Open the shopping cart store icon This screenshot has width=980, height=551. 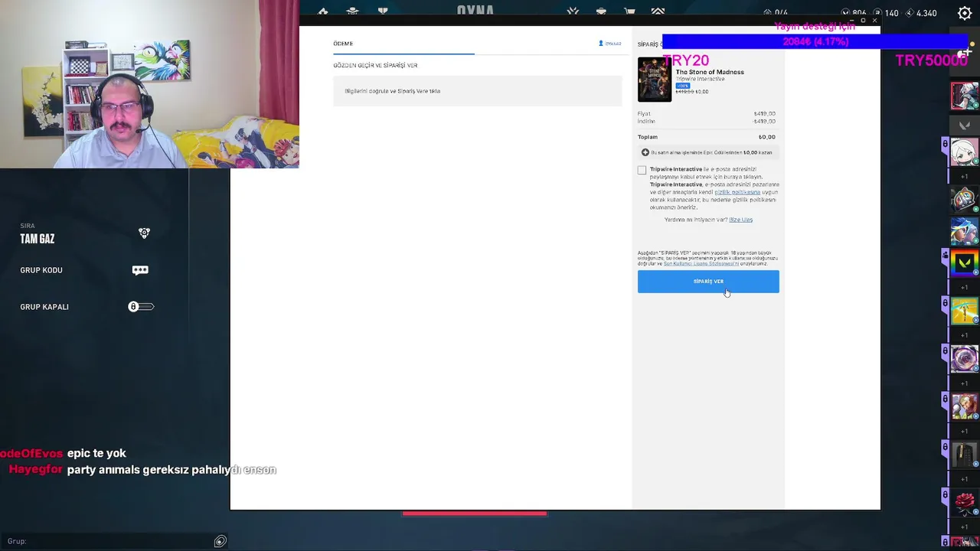[x=629, y=11]
